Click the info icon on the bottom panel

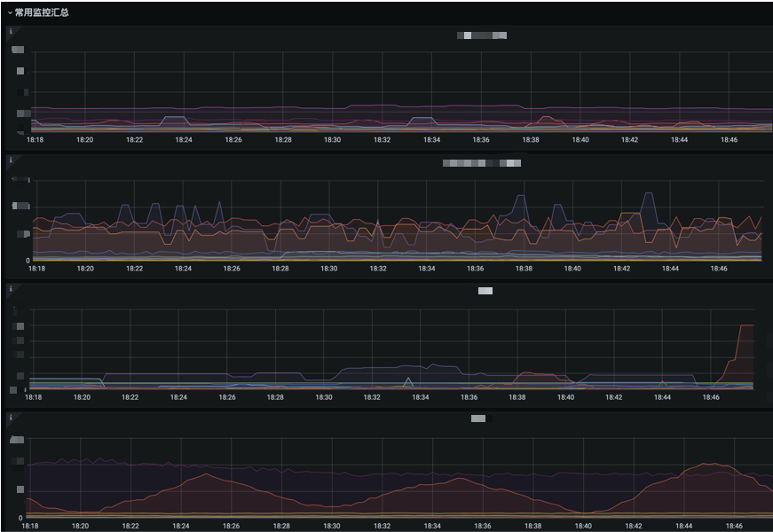click(11, 417)
